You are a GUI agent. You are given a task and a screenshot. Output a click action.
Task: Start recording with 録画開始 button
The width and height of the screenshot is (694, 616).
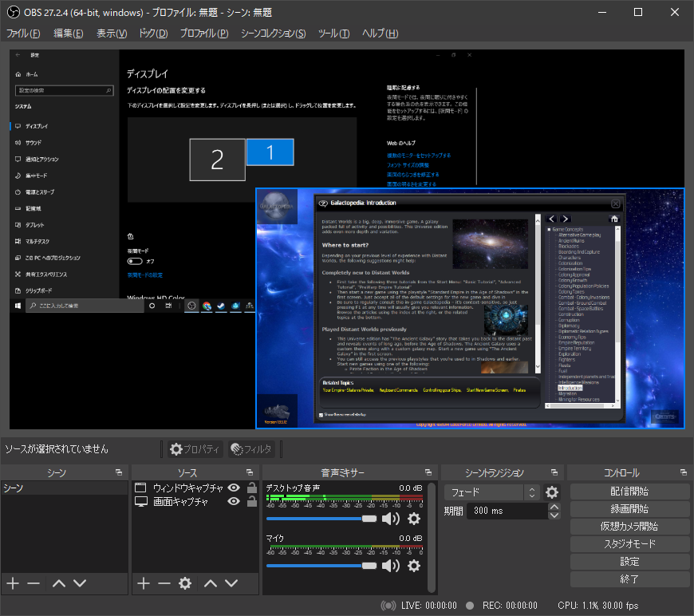pos(629,508)
